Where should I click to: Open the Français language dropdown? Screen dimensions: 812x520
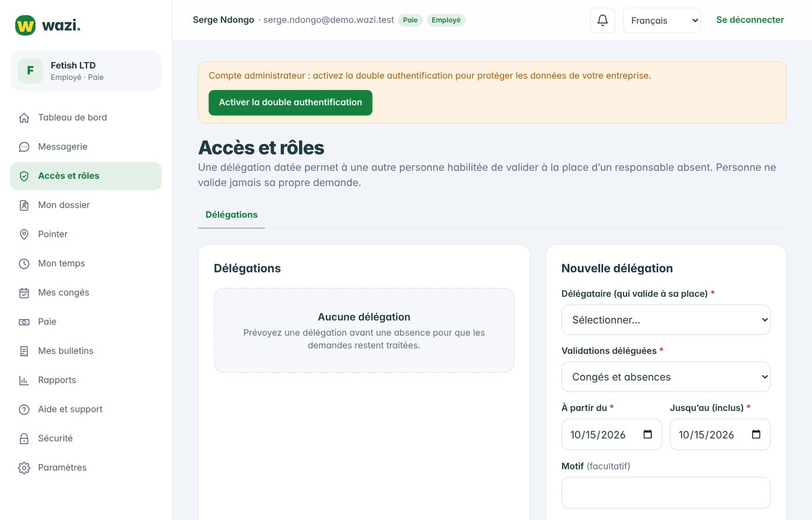[x=662, y=20]
